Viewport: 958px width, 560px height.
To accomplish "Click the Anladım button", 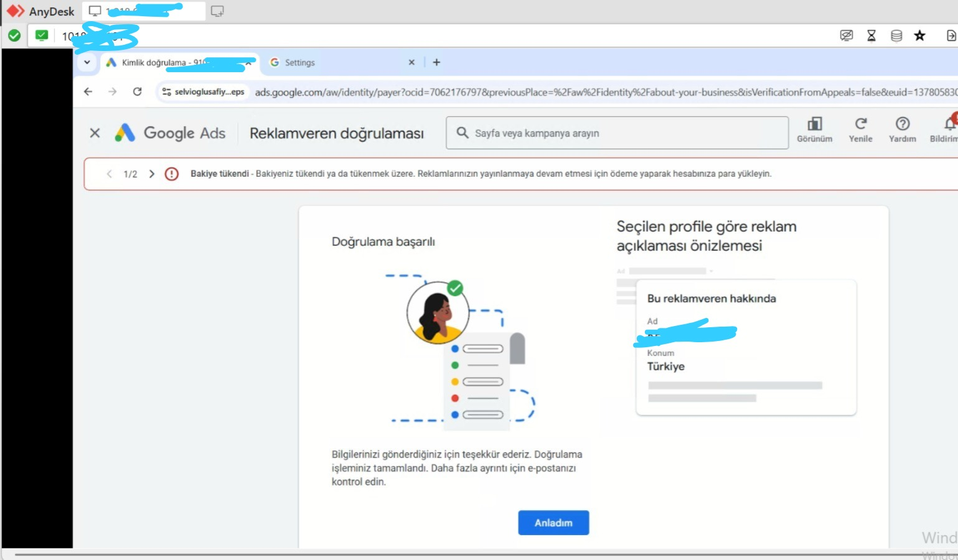I will point(553,523).
